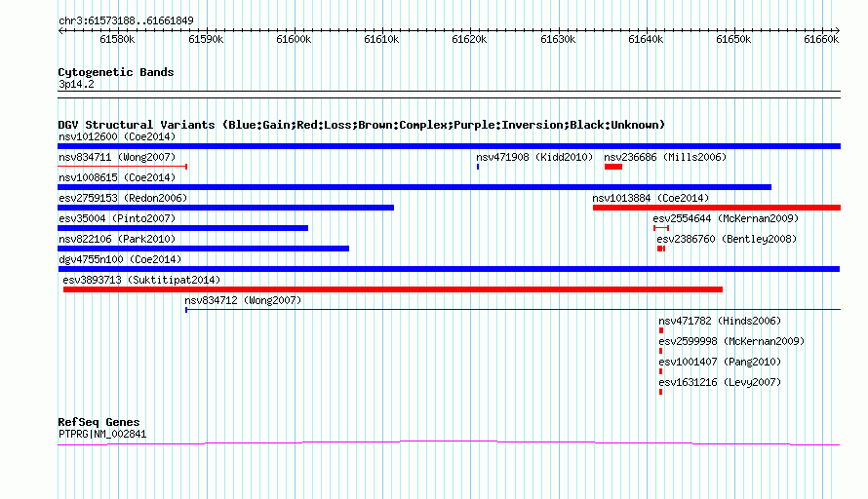Viewport: 868px width, 499px height.
Task: Open nsv471782 (Hinds2006) variant label
Action: tap(720, 321)
